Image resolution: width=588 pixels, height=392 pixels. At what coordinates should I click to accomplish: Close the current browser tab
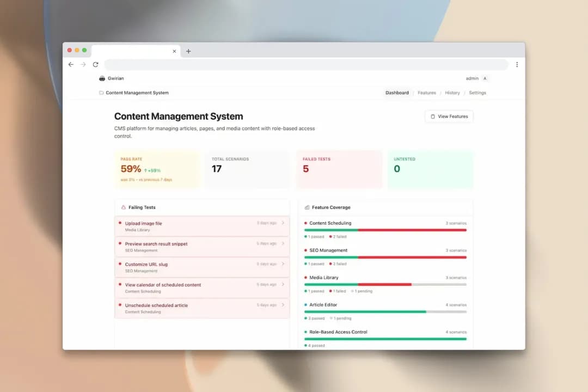pos(174,51)
